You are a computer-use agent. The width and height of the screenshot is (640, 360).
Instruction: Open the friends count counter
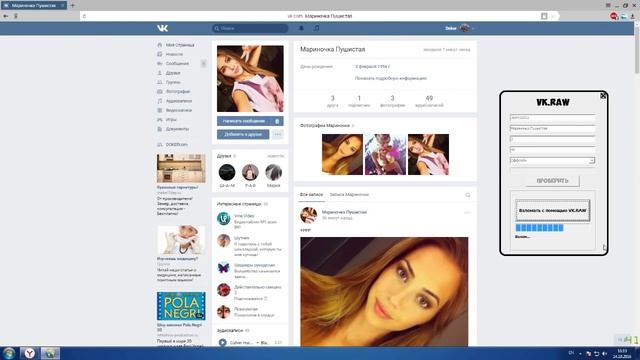332,101
